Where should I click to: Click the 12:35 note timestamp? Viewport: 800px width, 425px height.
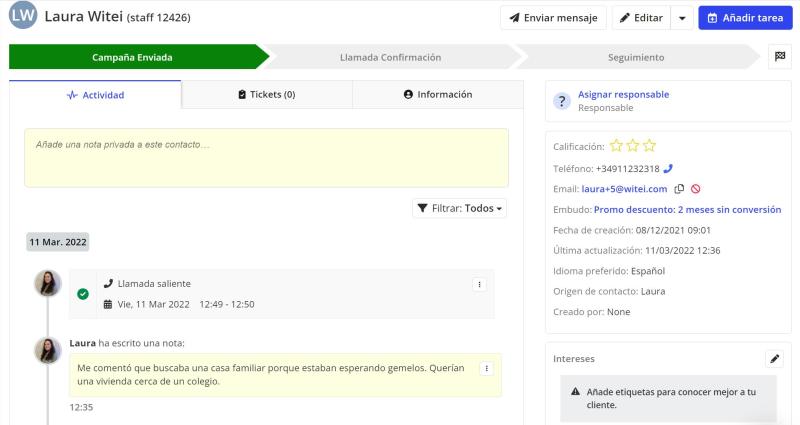(81, 407)
